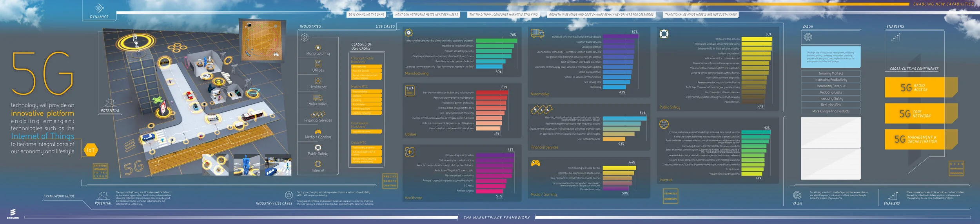This screenshot has height=224, width=980.
Task: Click the 'Enhanced mobile broadband' class heading
Action: pyautogui.click(x=362, y=60)
